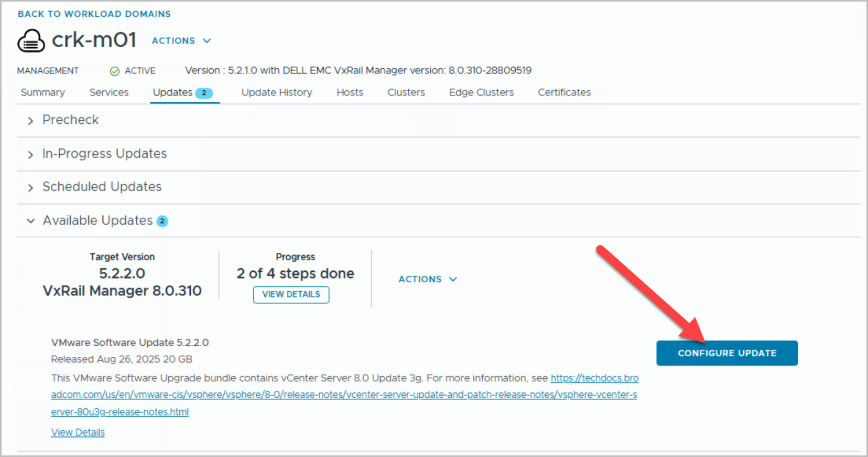The image size is (868, 457).
Task: Open the Certificates tab
Action: [x=565, y=92]
